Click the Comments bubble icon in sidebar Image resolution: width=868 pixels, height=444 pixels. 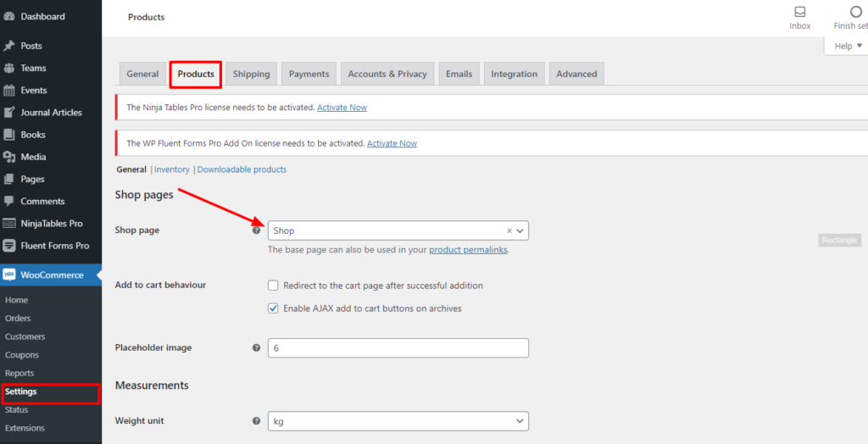pyautogui.click(x=9, y=202)
